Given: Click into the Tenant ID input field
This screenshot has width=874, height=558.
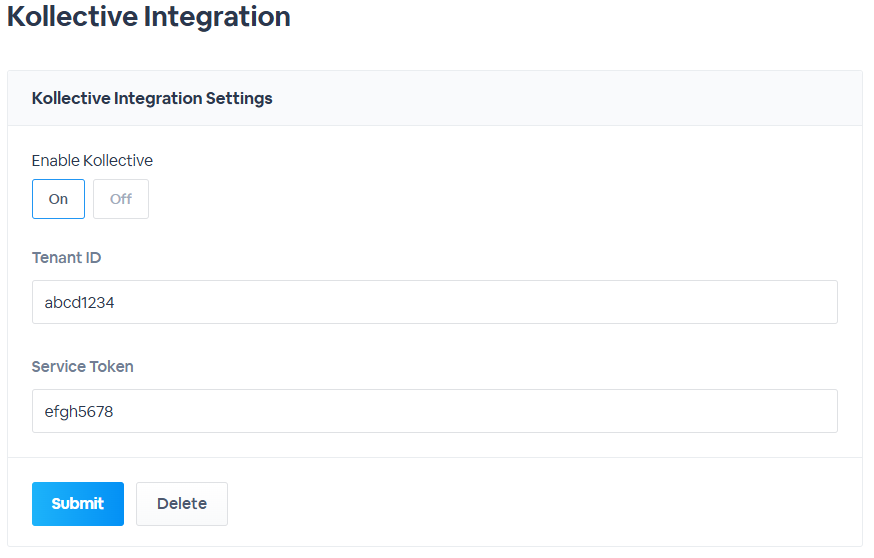Looking at the screenshot, I should (x=435, y=302).
